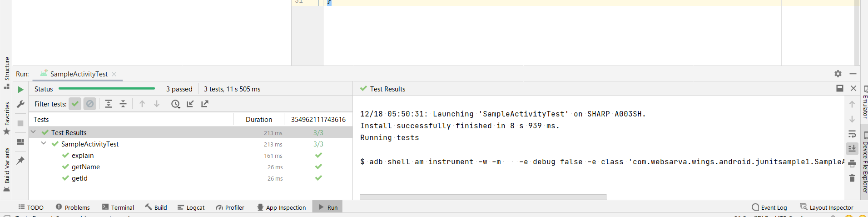Click Export Test Results icon
The width and height of the screenshot is (868, 217).
coord(205,104)
